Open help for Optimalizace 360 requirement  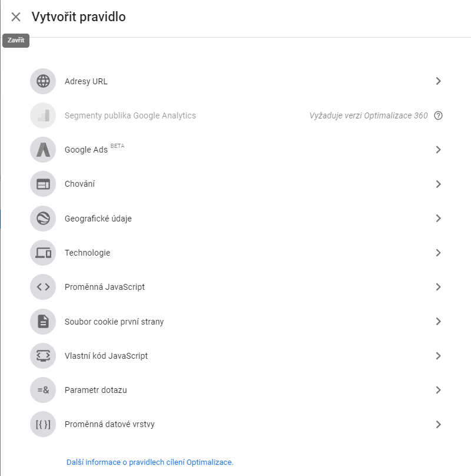click(x=438, y=115)
